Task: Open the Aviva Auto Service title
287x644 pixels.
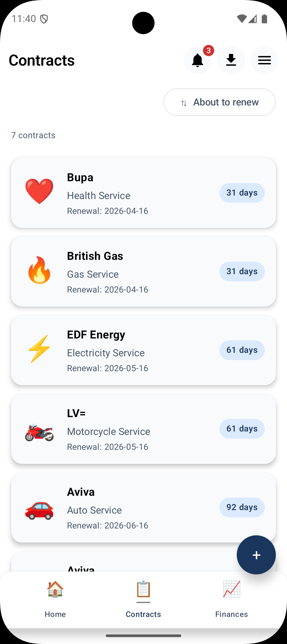Action: [x=81, y=492]
